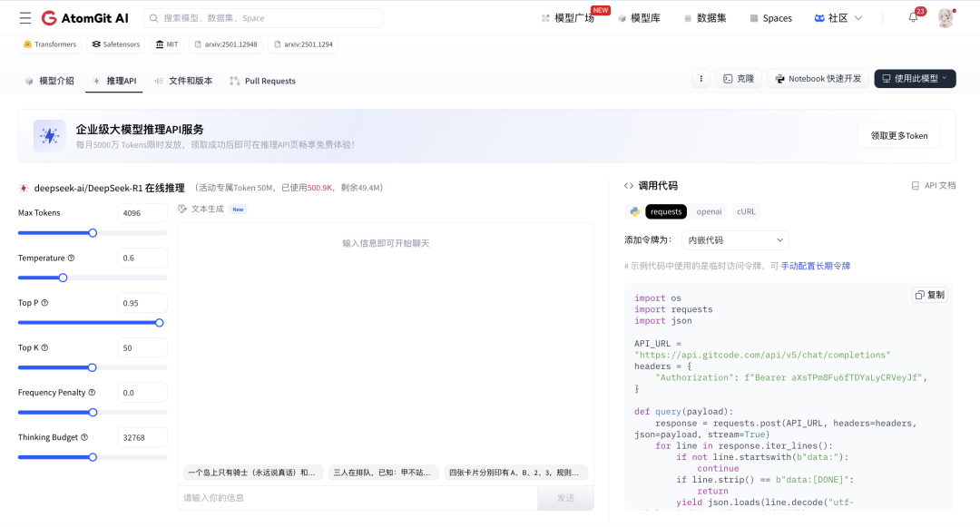Click the Max Tokens slider handle

coord(93,233)
